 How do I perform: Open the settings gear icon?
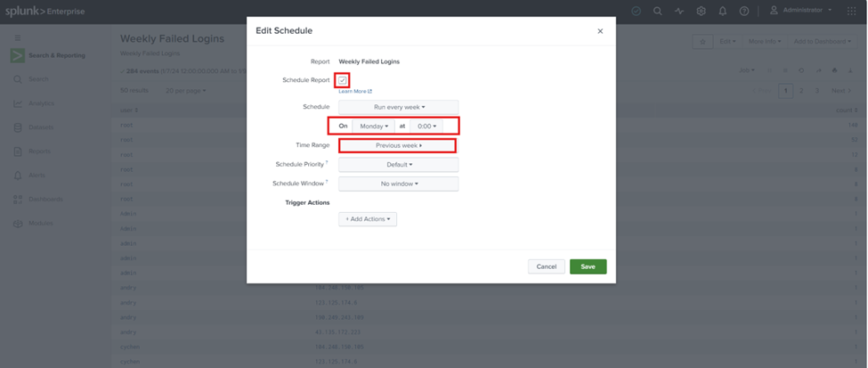(x=701, y=11)
